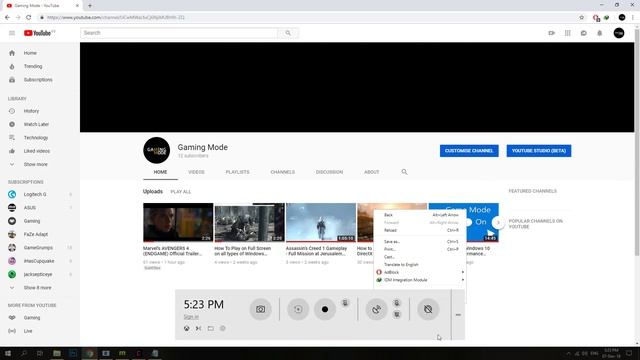Image resolution: width=640 pixels, height=360 pixels.
Task: Open Game bar settings gear
Action: click(223, 328)
